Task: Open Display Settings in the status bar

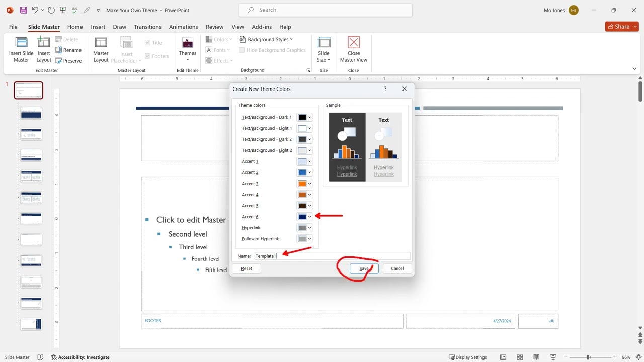Action: [x=467, y=357]
